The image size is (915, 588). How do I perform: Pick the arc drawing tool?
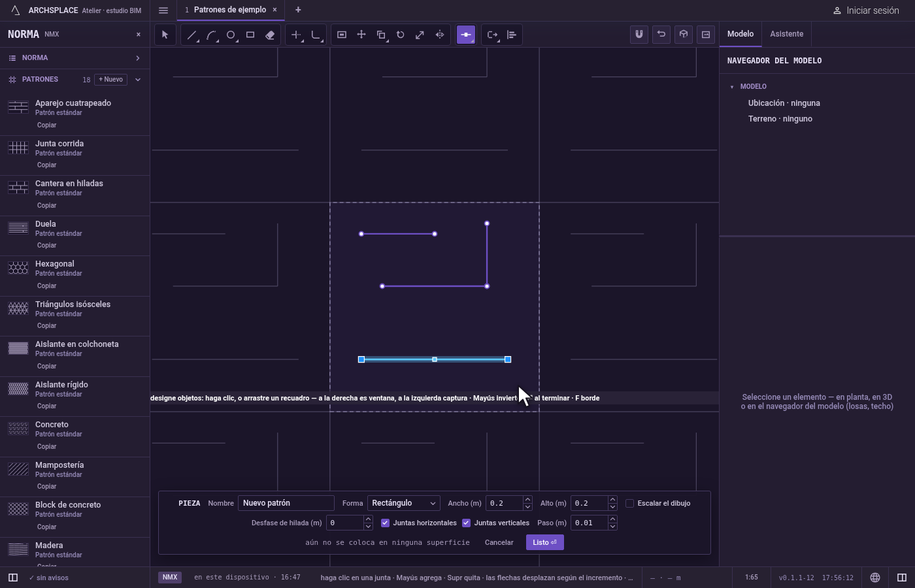click(211, 35)
